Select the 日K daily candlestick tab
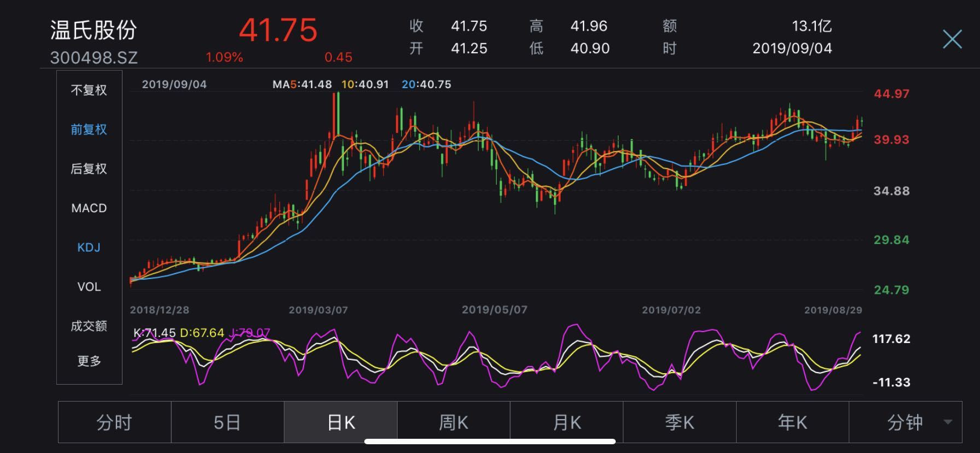 click(341, 422)
